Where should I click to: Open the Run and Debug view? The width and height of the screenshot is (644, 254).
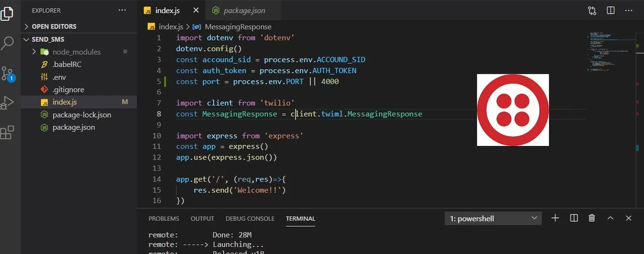(x=7, y=103)
